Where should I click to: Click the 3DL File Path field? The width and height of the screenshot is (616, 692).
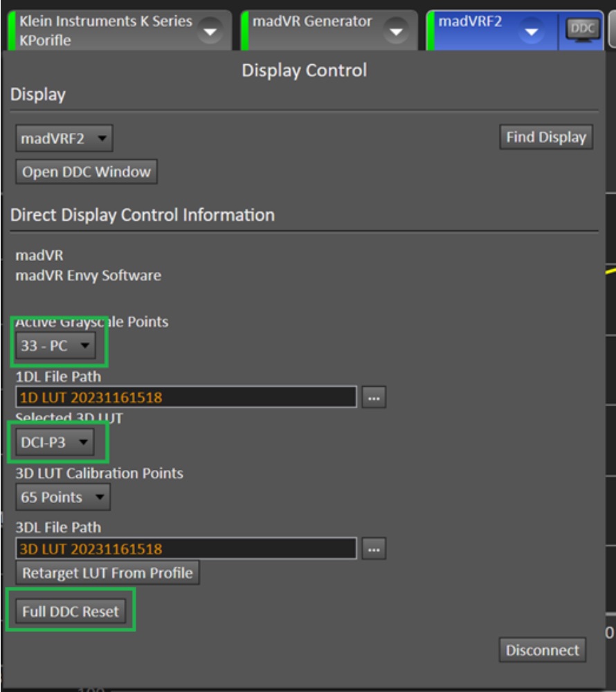click(185, 549)
